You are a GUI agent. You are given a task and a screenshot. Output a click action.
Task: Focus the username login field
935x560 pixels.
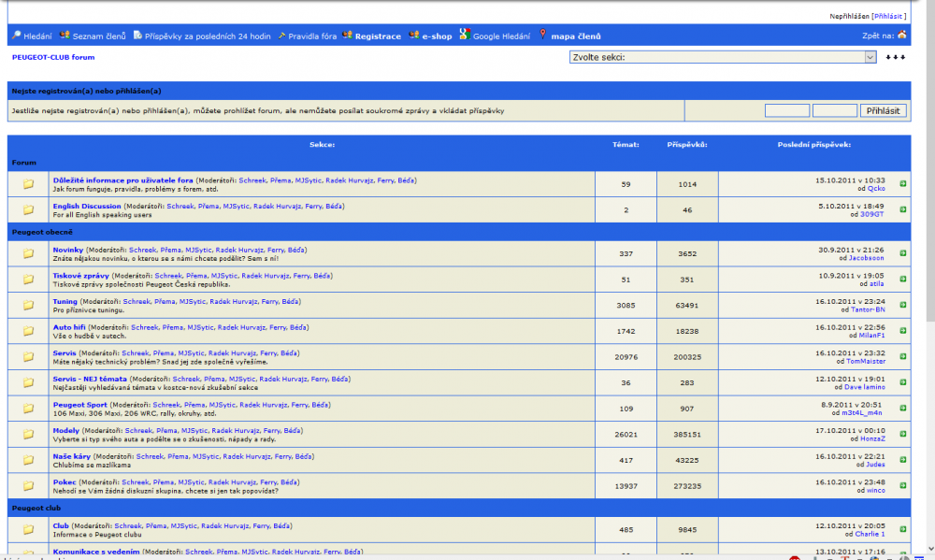pyautogui.click(x=787, y=110)
